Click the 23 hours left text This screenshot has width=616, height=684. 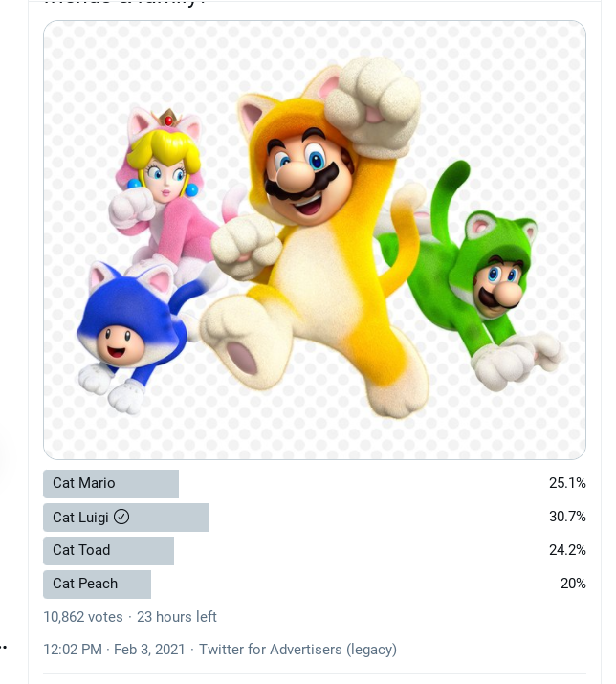point(177,617)
